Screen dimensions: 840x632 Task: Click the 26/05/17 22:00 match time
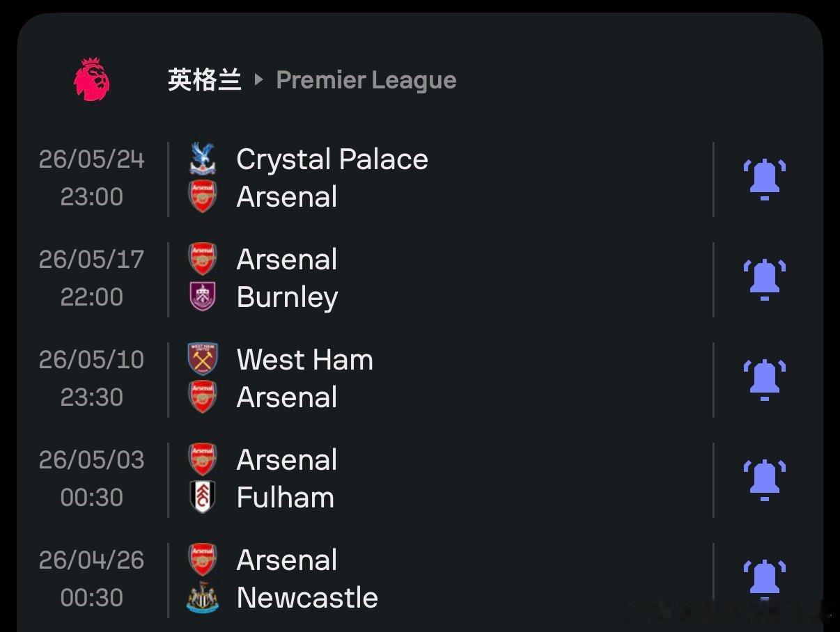[x=91, y=278]
